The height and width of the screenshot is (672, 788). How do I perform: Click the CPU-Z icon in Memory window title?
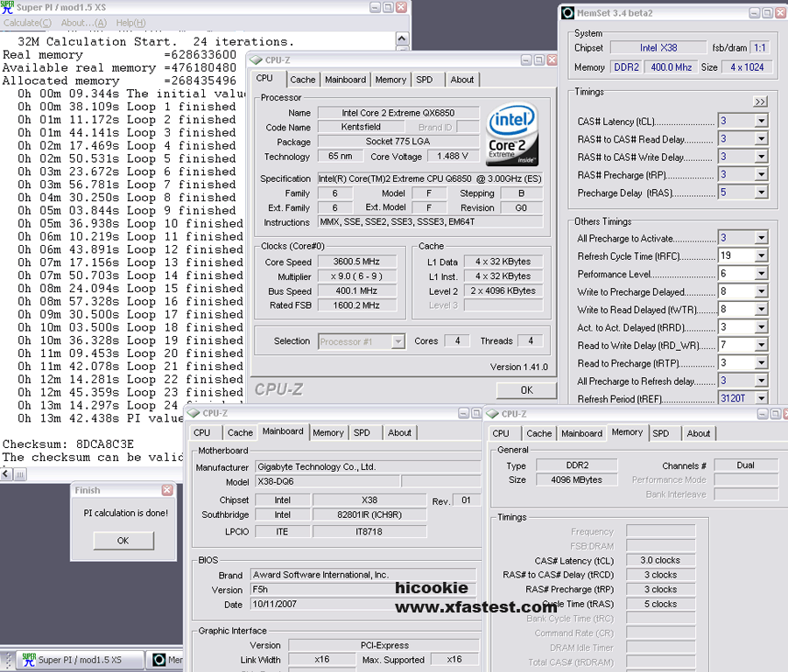coord(492,414)
